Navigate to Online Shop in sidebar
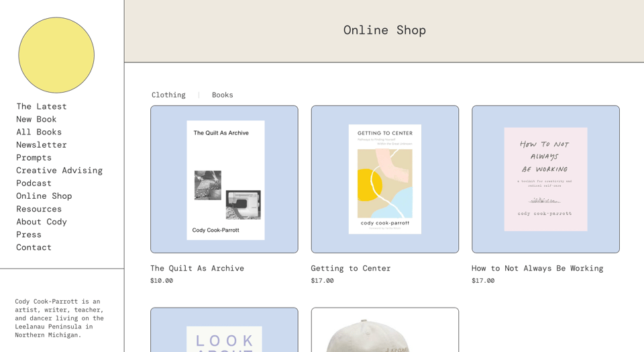The width and height of the screenshot is (644, 352). (44, 195)
